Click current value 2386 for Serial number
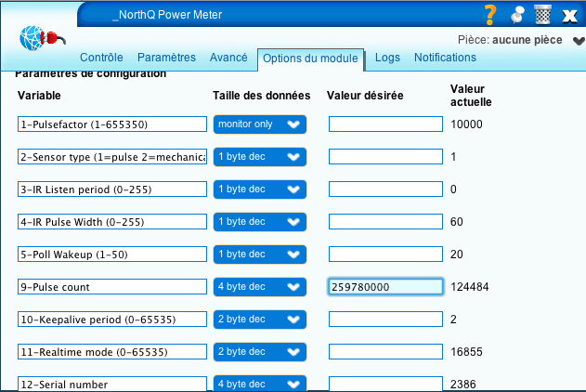 pyautogui.click(x=463, y=385)
